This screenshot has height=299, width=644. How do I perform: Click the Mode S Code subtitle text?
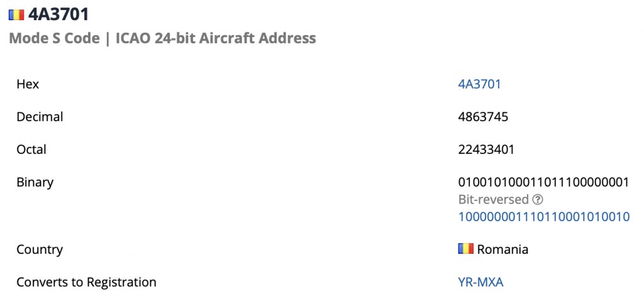click(54, 38)
